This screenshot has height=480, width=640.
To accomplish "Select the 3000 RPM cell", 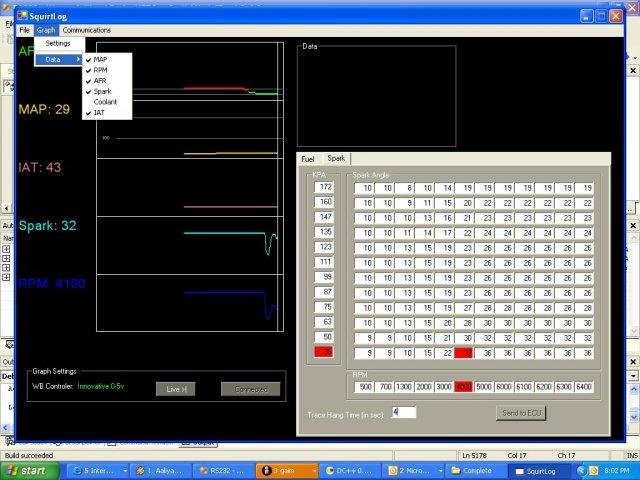I will (444, 387).
